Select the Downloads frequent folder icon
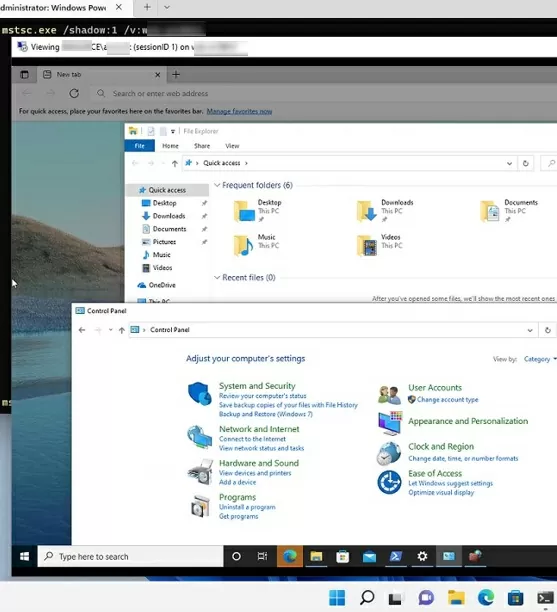557x612 pixels. tap(366, 212)
